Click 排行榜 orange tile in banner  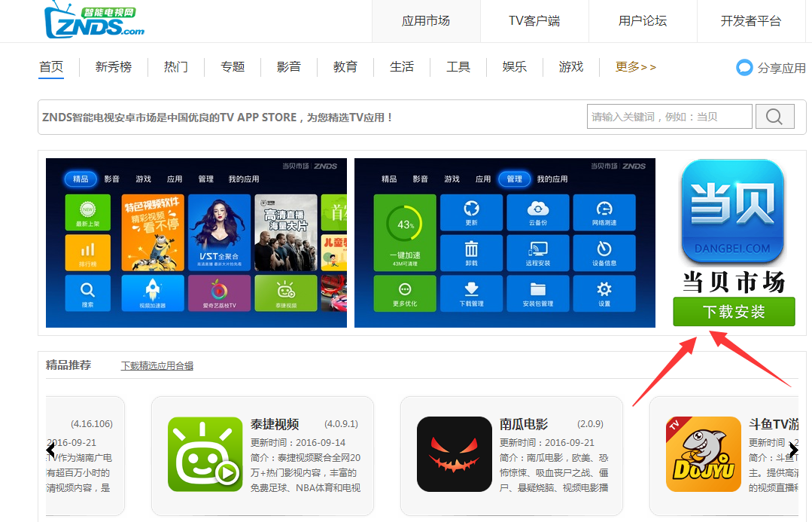coord(88,252)
